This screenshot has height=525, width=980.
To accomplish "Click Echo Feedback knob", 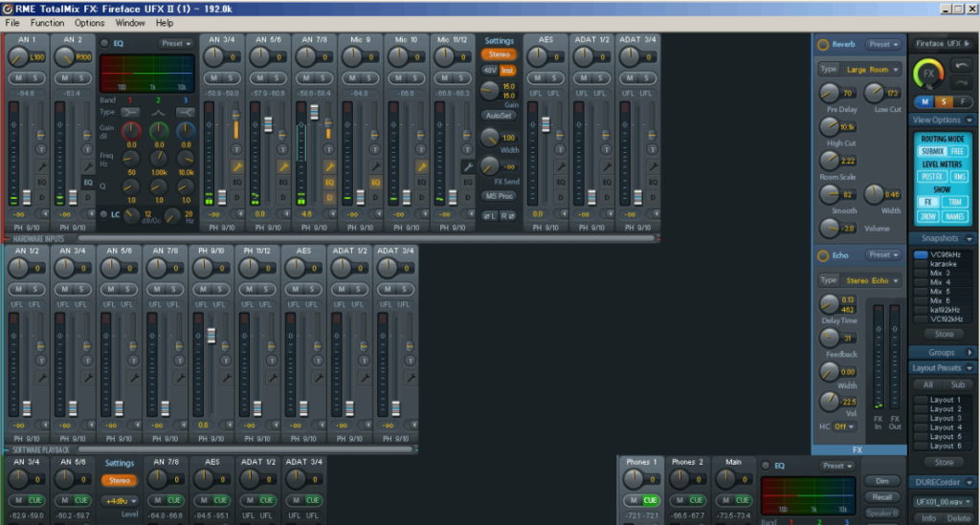I will click(830, 338).
